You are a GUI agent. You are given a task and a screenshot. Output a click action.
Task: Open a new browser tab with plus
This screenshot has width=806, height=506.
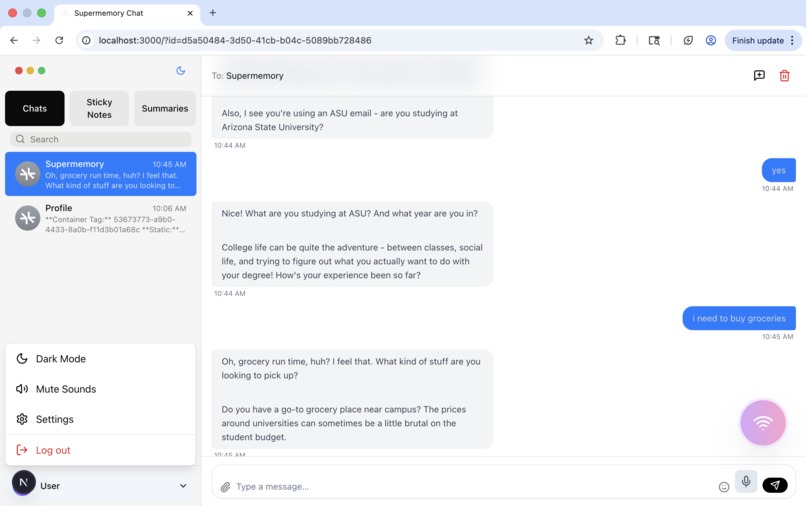click(213, 13)
